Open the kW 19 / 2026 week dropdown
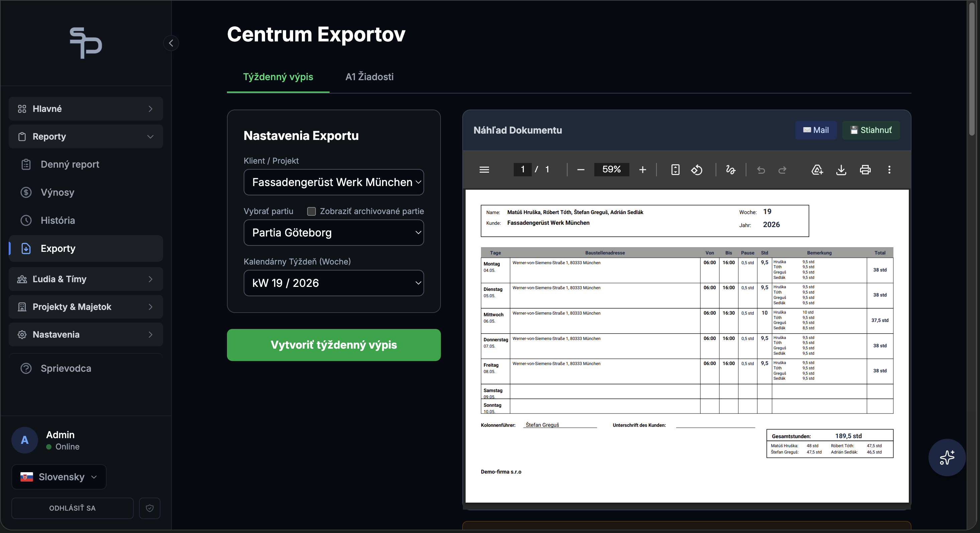Screen dimensions: 980x533 coord(334,283)
